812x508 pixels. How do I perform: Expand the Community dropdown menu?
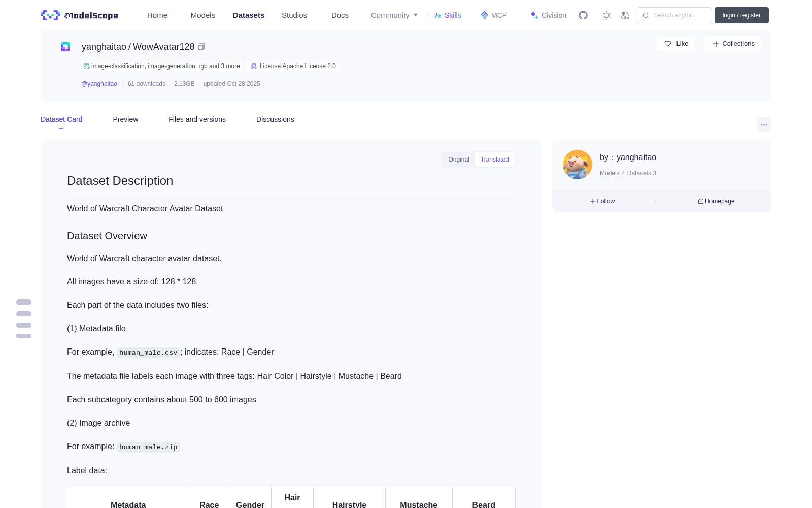[394, 15]
